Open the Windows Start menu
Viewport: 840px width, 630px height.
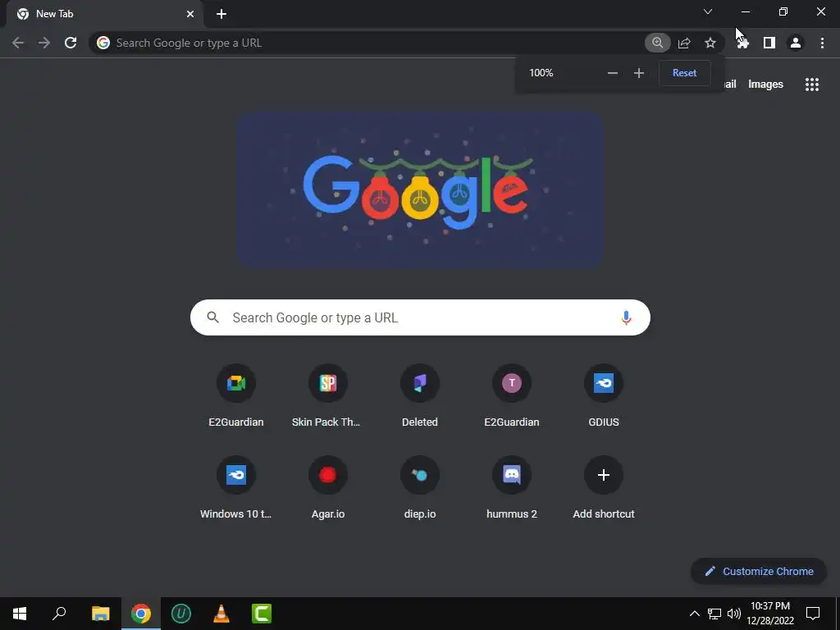20,614
